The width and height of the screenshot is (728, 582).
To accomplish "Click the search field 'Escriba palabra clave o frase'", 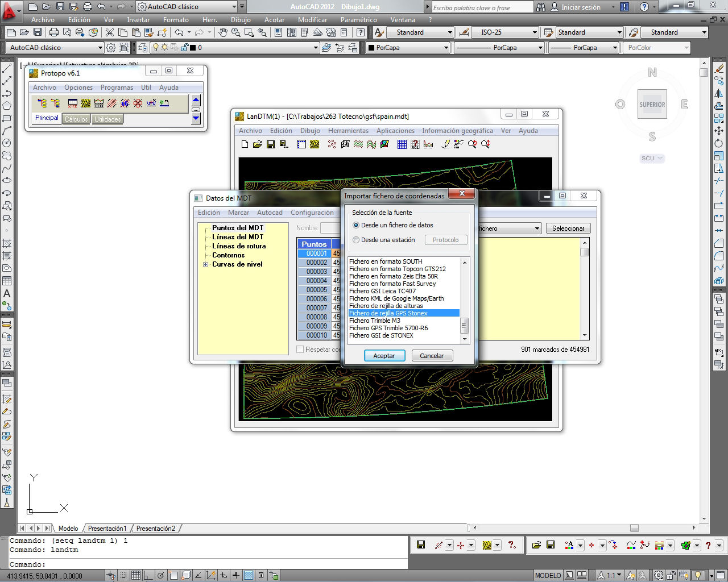I will [x=482, y=7].
